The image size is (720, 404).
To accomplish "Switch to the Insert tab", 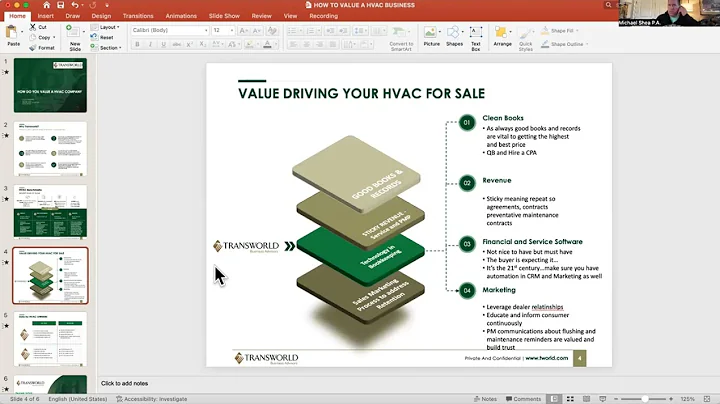I will point(45,16).
